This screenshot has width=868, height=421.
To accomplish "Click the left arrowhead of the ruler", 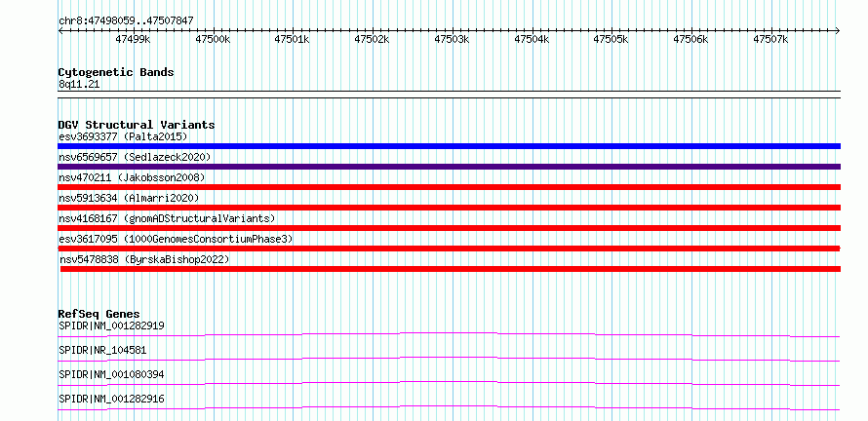I will (x=60, y=30).
